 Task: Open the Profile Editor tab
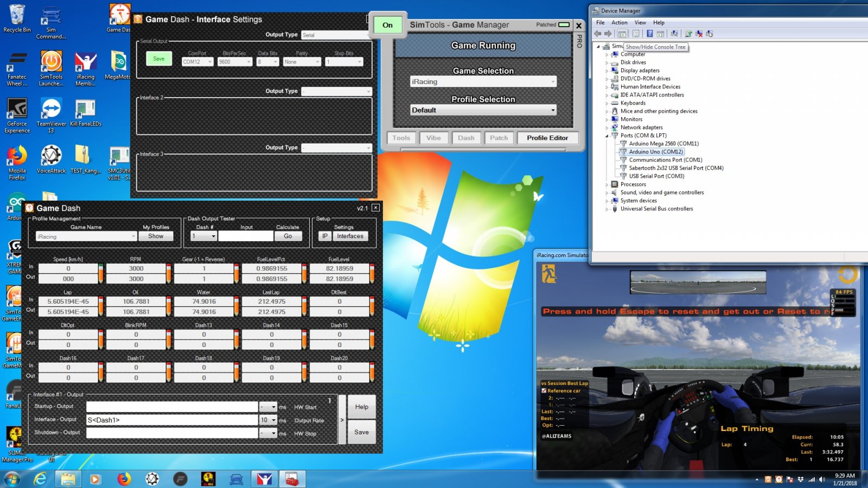pyautogui.click(x=547, y=138)
